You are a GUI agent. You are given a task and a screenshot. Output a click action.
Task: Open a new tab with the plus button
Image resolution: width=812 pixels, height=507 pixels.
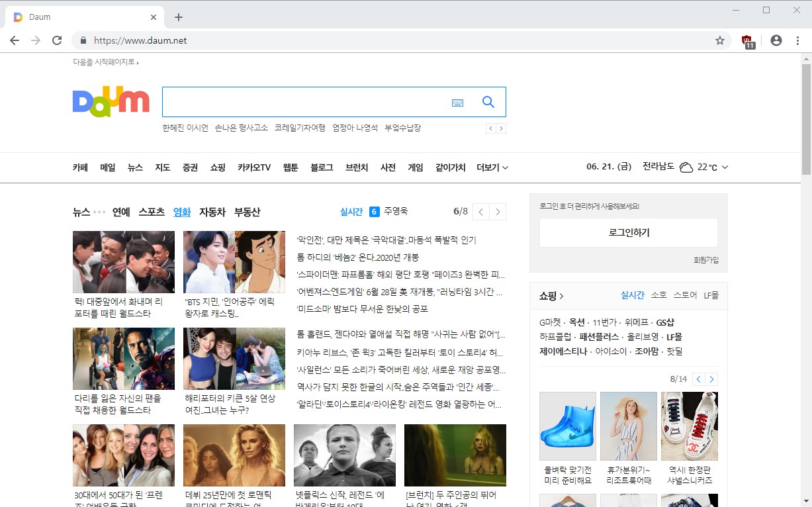click(x=179, y=17)
